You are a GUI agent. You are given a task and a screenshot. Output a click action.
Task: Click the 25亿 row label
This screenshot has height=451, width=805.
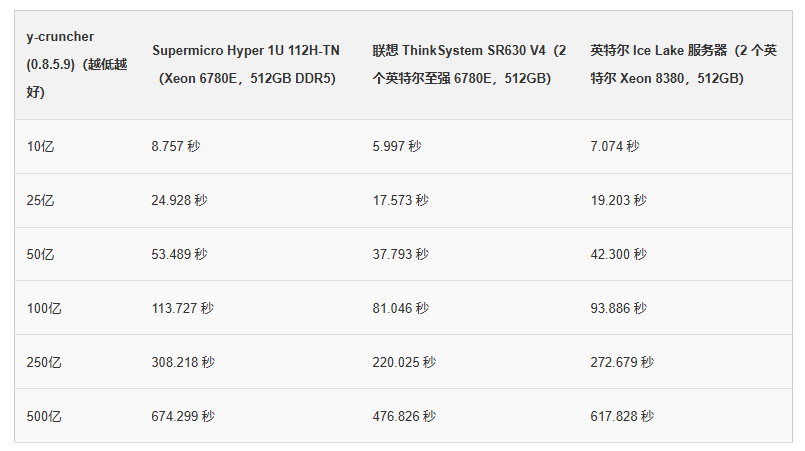(40, 201)
